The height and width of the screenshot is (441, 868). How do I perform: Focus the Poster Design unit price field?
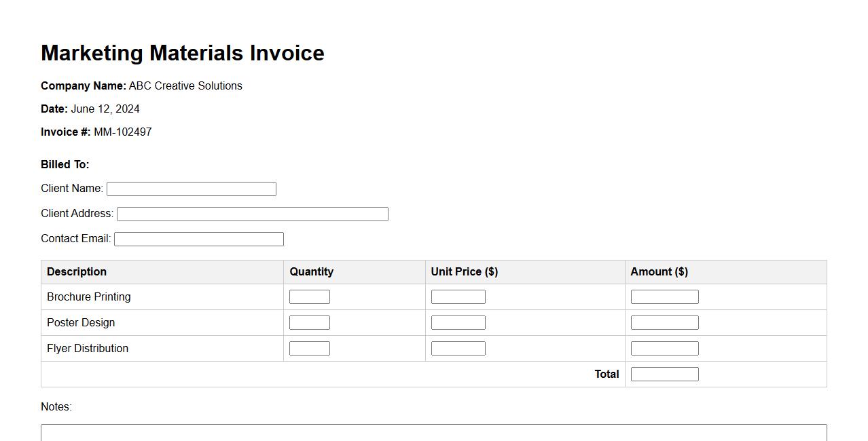458,323
